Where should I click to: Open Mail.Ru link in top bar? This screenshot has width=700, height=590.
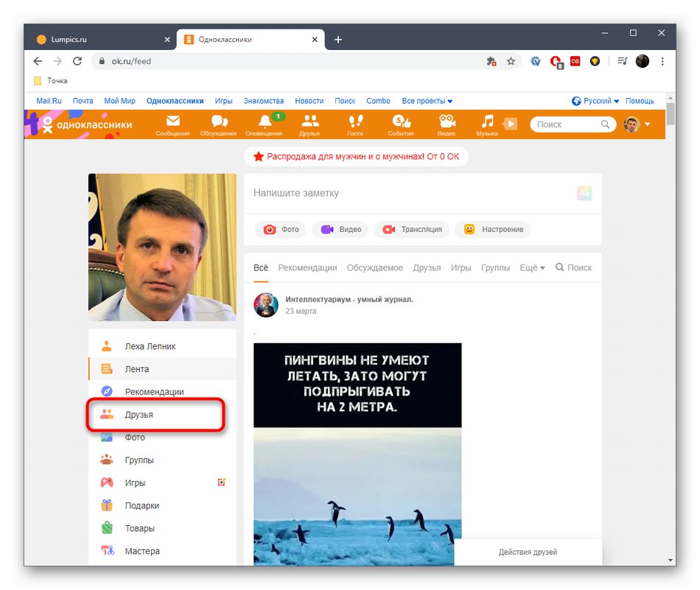pos(49,101)
